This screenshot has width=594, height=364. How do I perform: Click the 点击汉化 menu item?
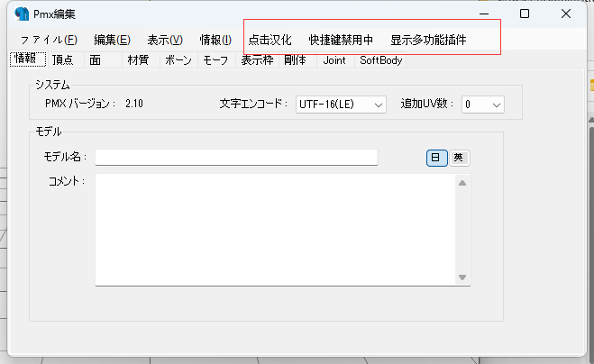click(x=270, y=40)
